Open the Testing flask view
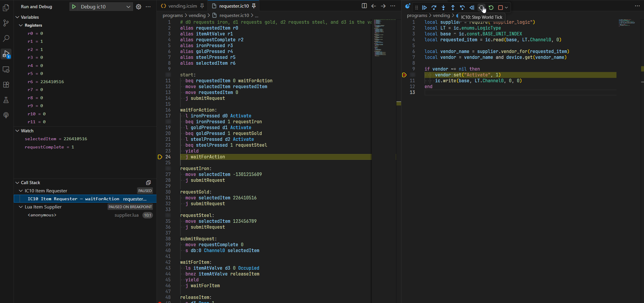 tap(6, 100)
